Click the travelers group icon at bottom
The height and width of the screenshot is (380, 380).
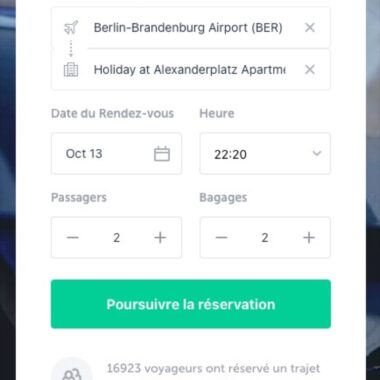pos(72,373)
